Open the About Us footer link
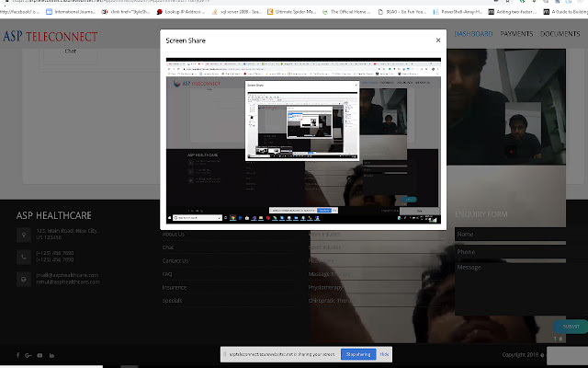 pos(174,234)
